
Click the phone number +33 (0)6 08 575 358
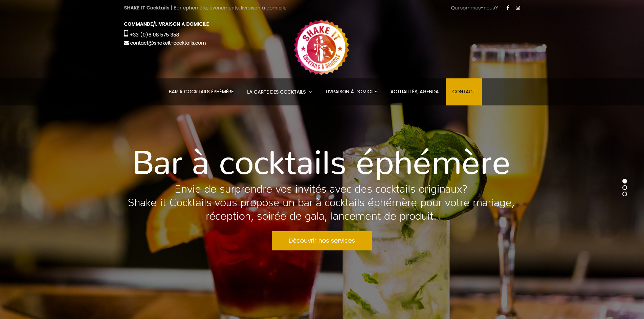point(154,35)
